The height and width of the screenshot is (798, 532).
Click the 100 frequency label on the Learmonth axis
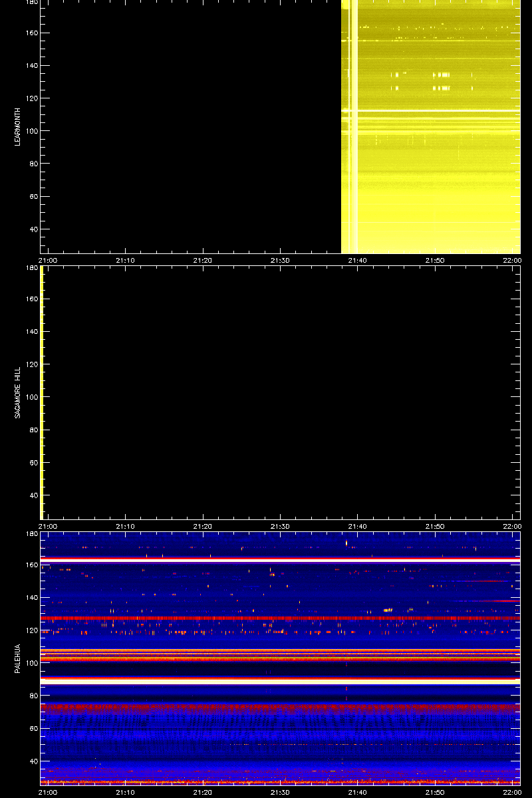click(31, 131)
